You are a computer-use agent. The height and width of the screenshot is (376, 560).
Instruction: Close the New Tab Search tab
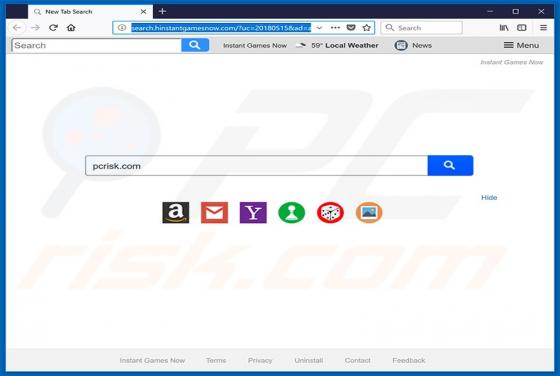click(x=143, y=12)
